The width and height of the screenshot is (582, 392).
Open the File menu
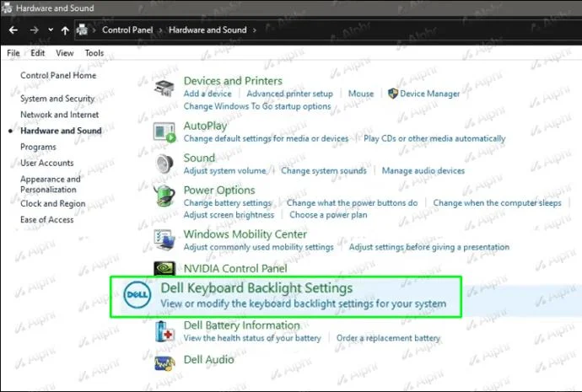tap(13, 53)
